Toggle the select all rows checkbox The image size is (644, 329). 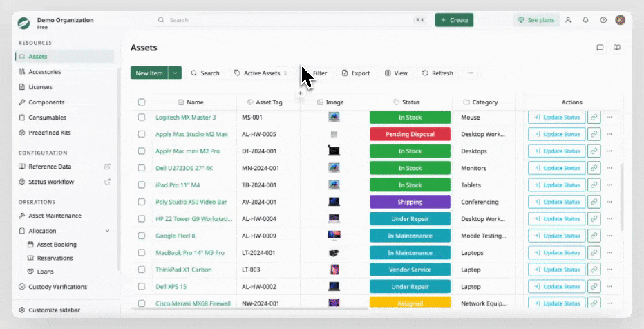pos(142,102)
